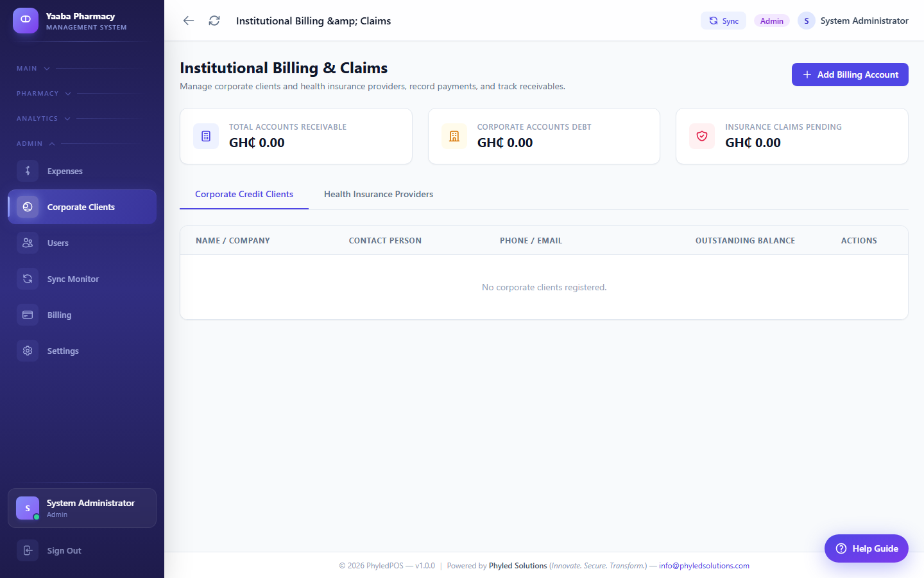Click "No corporate clients registered." message
The width and height of the screenshot is (924, 578).
tap(544, 287)
